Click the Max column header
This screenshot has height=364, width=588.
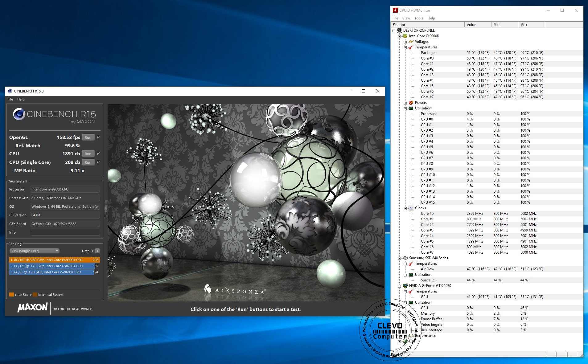(532, 25)
